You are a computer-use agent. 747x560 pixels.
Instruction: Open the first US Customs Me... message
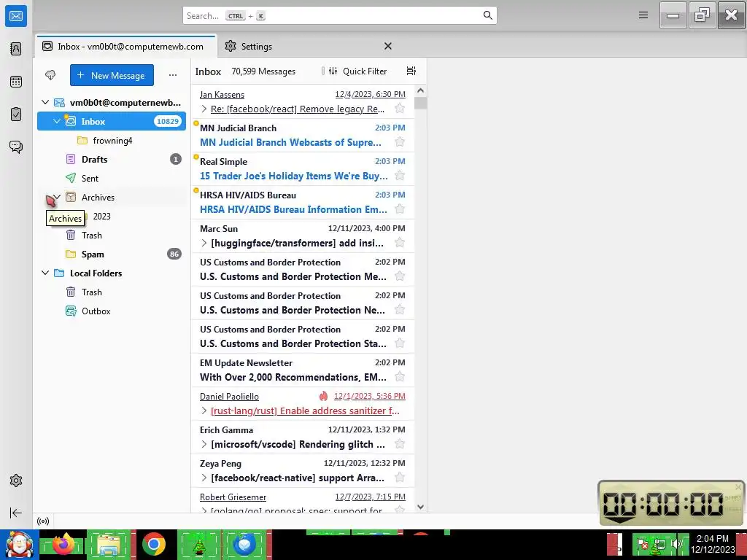tap(303, 270)
